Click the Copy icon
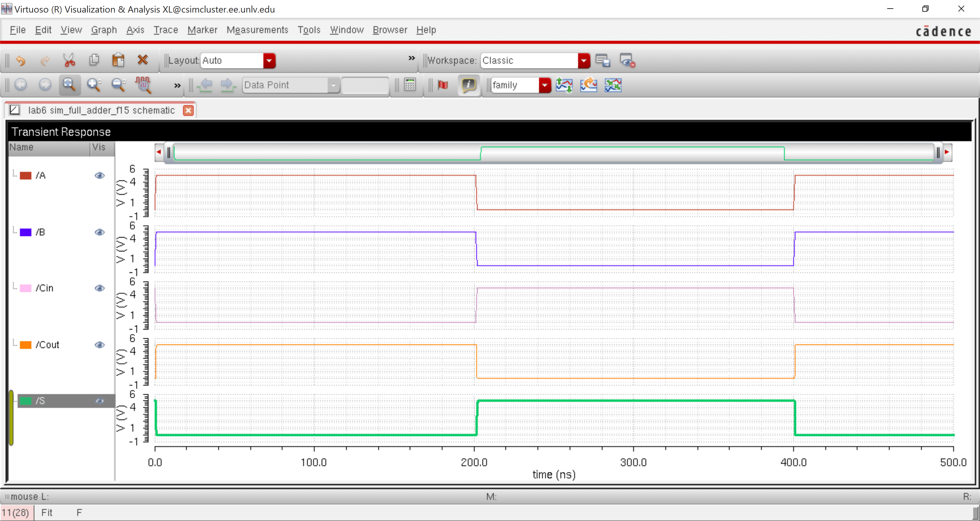980x521 pixels. click(94, 60)
